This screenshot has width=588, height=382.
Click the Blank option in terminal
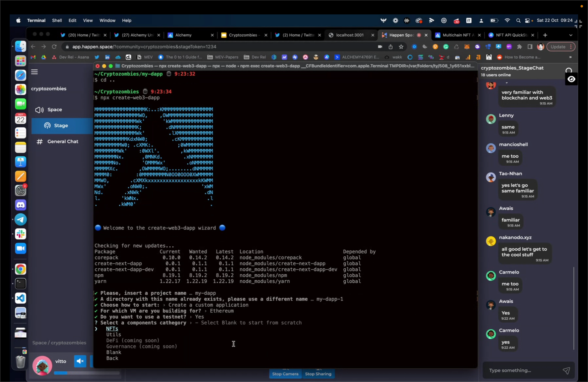point(114,352)
